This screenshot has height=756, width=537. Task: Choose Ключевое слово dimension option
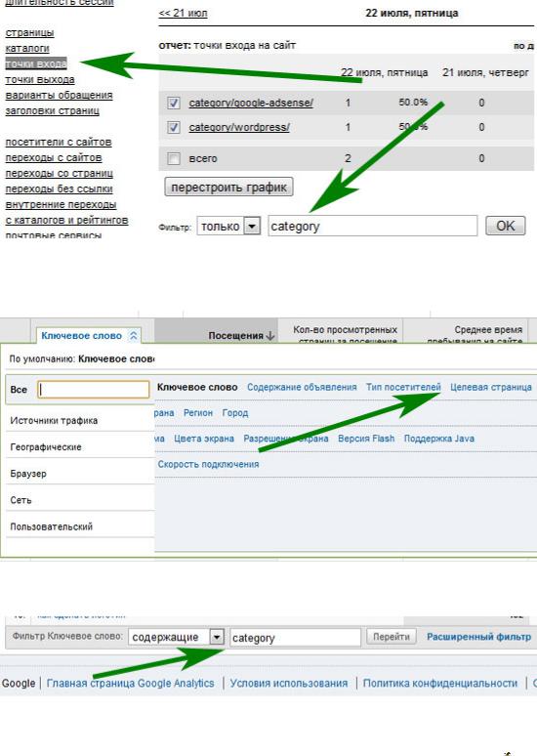tap(197, 387)
